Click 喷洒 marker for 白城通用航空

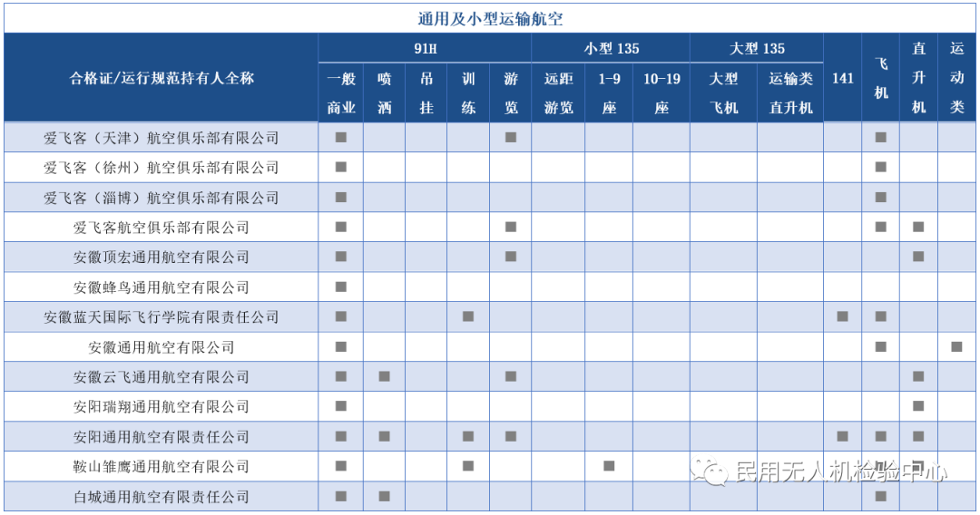(x=385, y=496)
